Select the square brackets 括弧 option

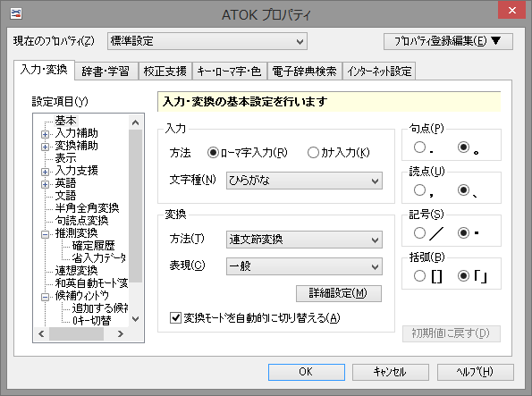pyautogui.click(x=419, y=276)
